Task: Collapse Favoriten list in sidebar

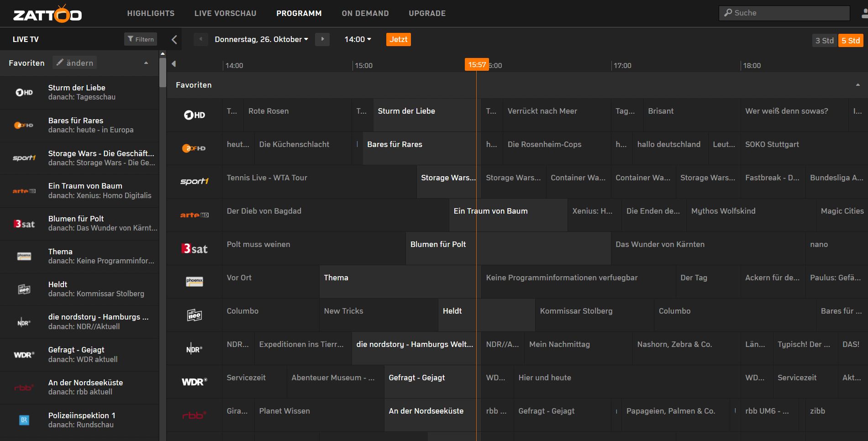Action: coord(146,63)
